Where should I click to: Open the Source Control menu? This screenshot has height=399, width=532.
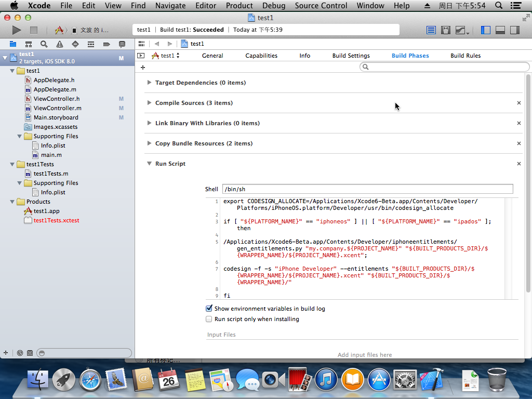pos(321,6)
